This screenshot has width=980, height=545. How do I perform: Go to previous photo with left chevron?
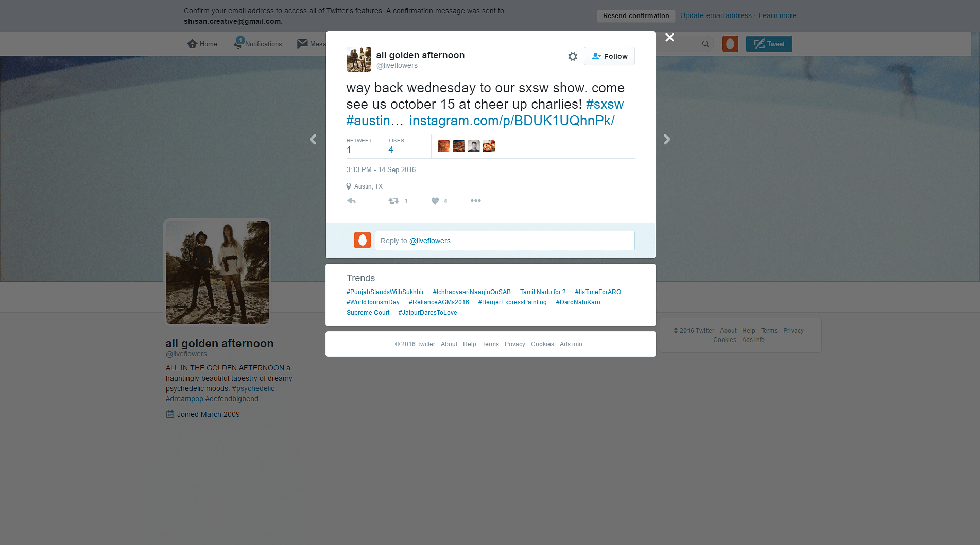pos(313,139)
